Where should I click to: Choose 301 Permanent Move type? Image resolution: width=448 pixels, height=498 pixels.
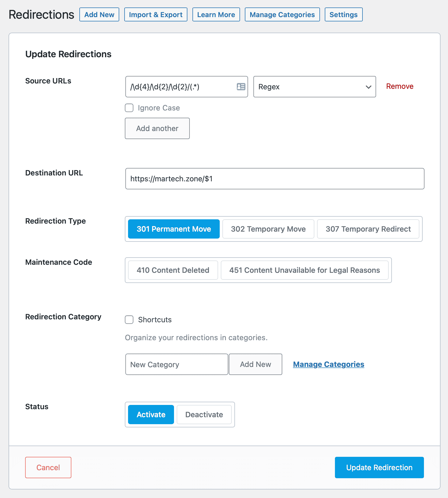[174, 229]
